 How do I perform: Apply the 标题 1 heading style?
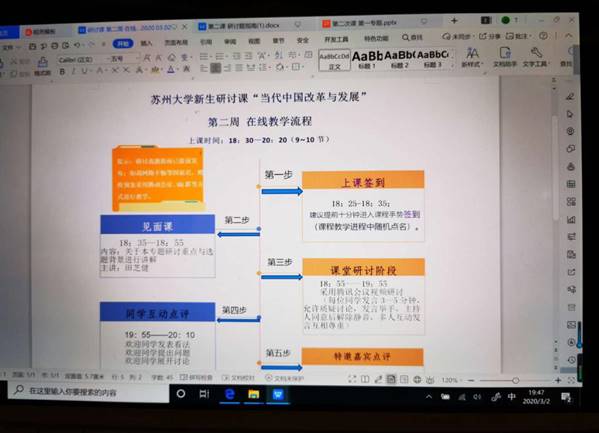click(x=367, y=60)
